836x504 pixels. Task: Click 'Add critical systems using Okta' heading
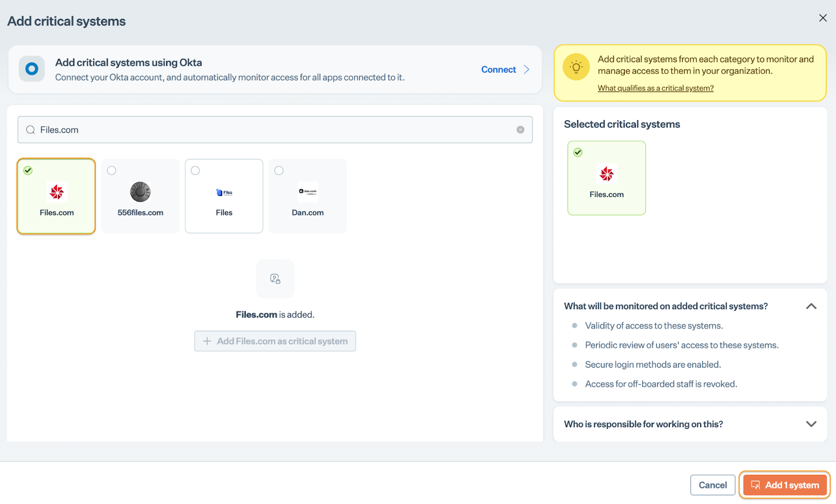(129, 63)
